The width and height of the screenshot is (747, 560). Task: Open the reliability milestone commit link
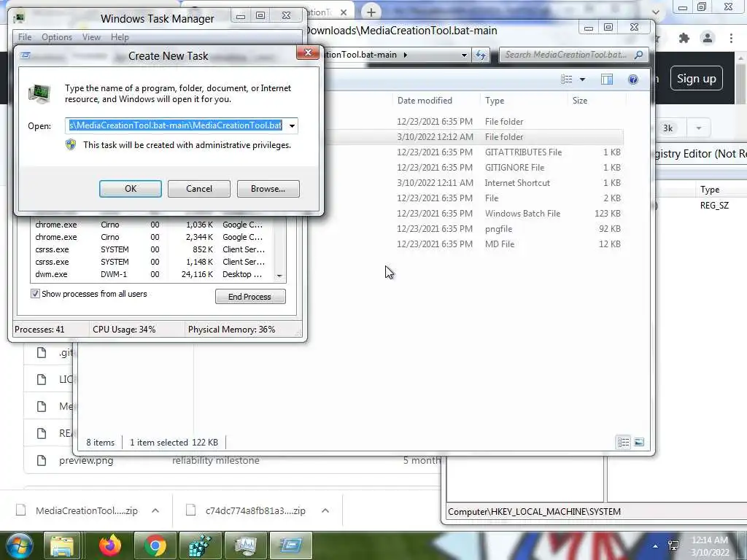[x=216, y=461]
